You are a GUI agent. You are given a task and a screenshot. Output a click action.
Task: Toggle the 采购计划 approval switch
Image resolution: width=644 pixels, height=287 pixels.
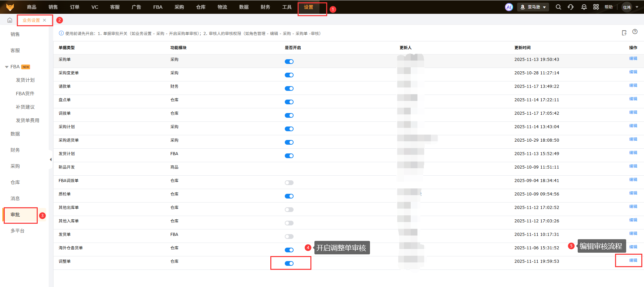(289, 129)
